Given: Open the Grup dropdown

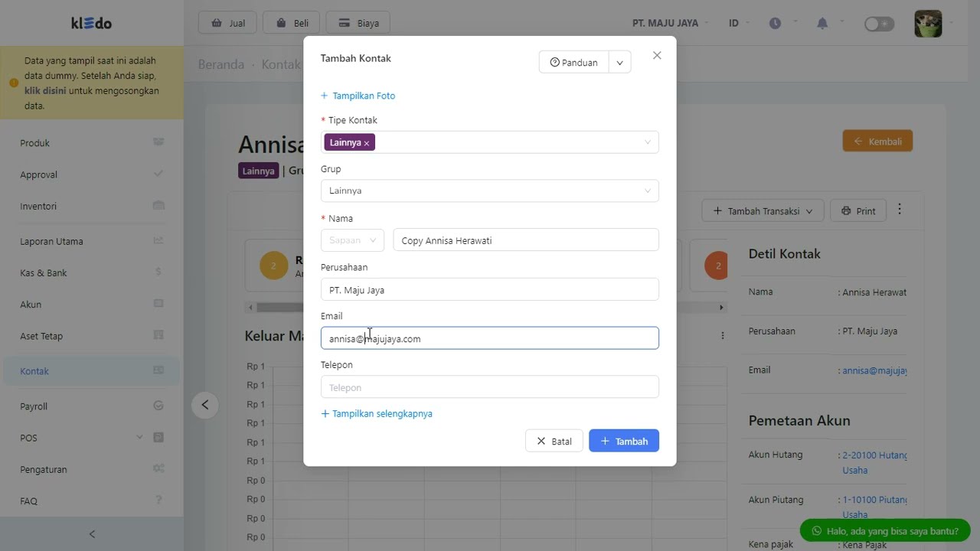Looking at the screenshot, I should pyautogui.click(x=489, y=191).
